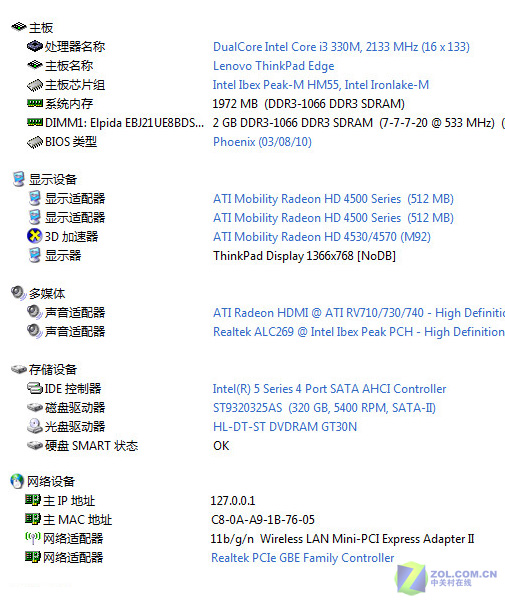
Task: Click the BIOS 类型 chip icon
Action: click(34, 142)
